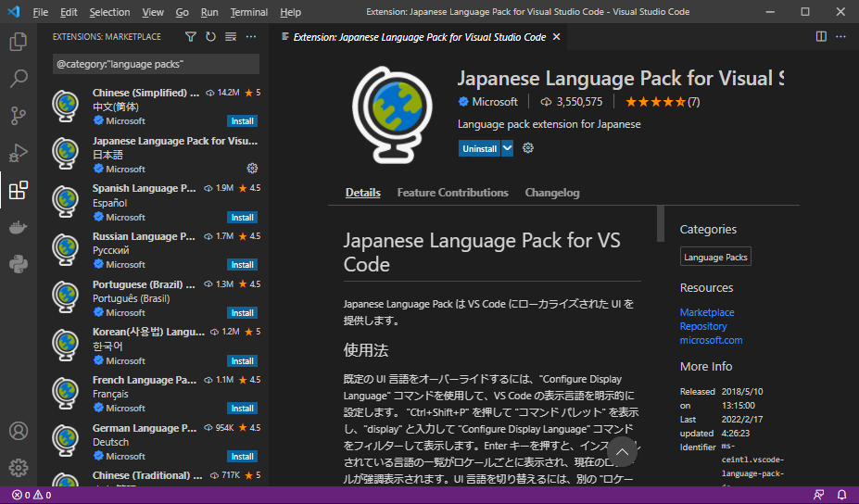Screen dimensions: 859x504
Task: Switch to the Changelog tab
Action: (x=551, y=193)
